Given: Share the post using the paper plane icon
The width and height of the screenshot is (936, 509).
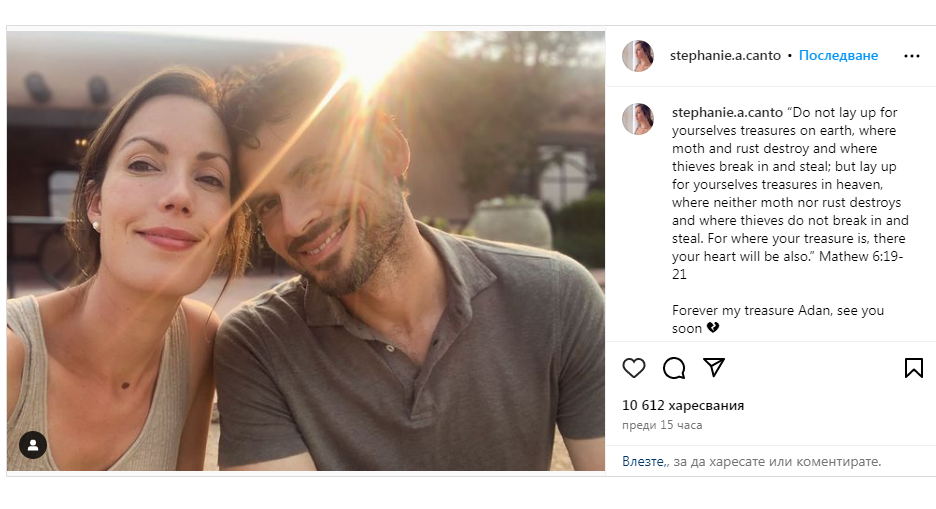Looking at the screenshot, I should [714, 367].
